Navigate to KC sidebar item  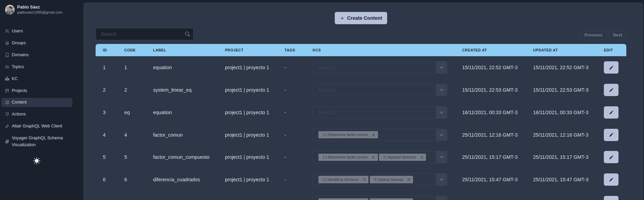[x=15, y=79]
